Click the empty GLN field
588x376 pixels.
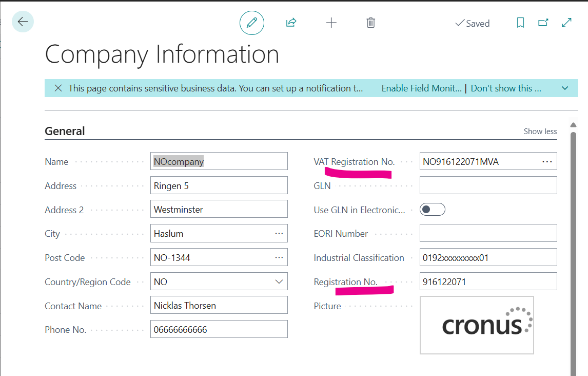tap(488, 185)
